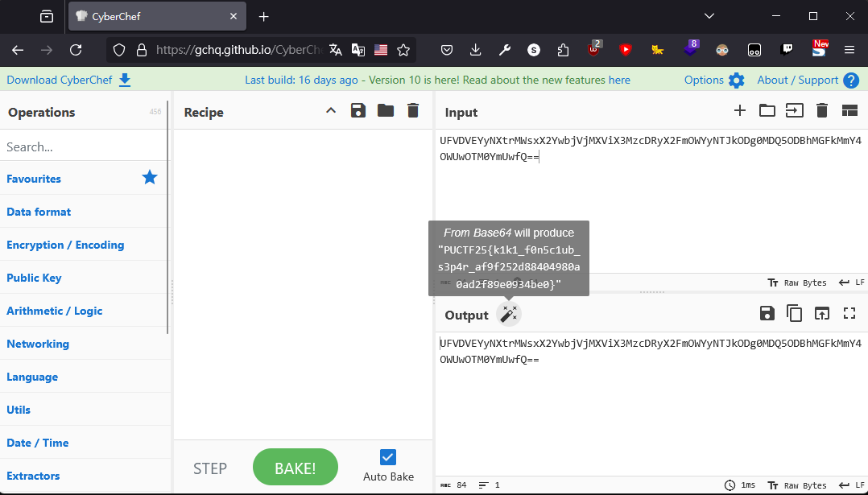Open uBlock Origin extension
Viewport: 868px width, 495px height.
tap(594, 48)
